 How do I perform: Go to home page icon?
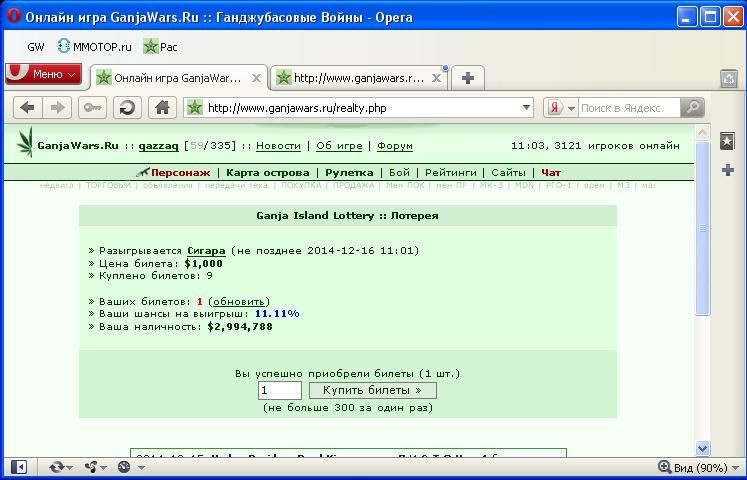(162, 108)
